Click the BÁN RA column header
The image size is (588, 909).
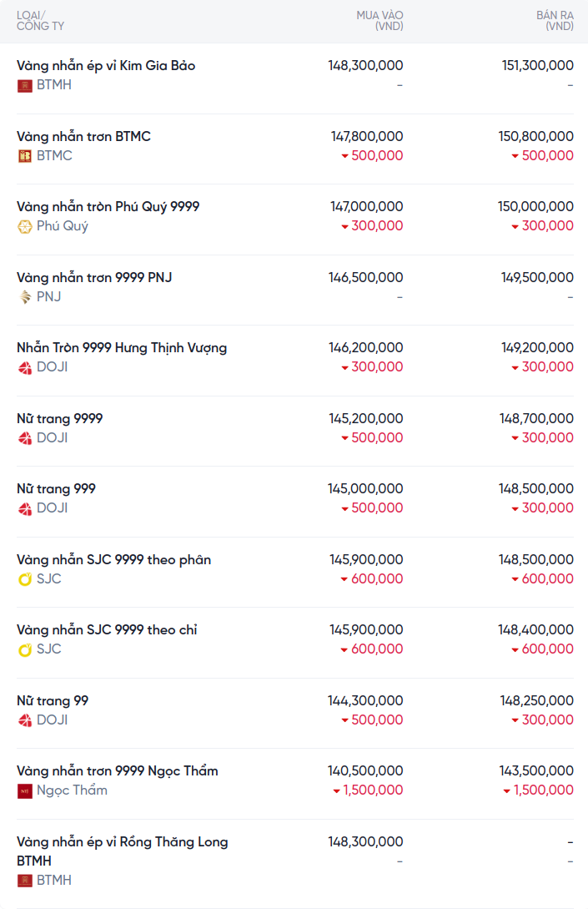(x=555, y=21)
